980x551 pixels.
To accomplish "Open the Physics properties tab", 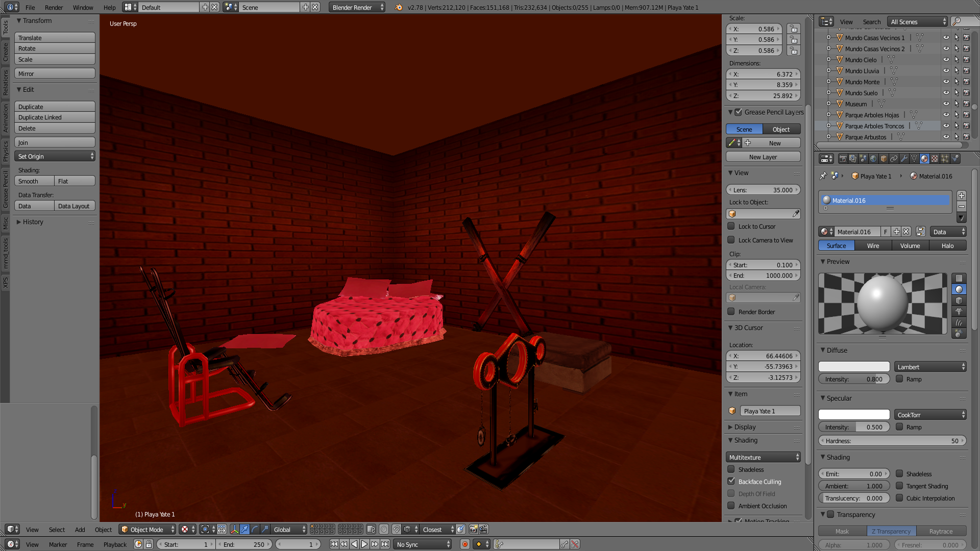I will pos(955,159).
